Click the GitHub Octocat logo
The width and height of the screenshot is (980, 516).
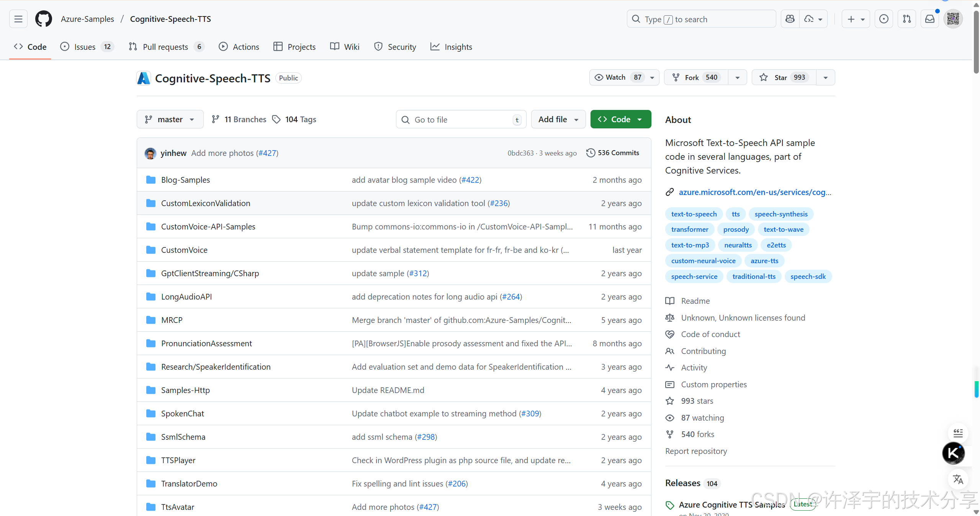tap(43, 19)
